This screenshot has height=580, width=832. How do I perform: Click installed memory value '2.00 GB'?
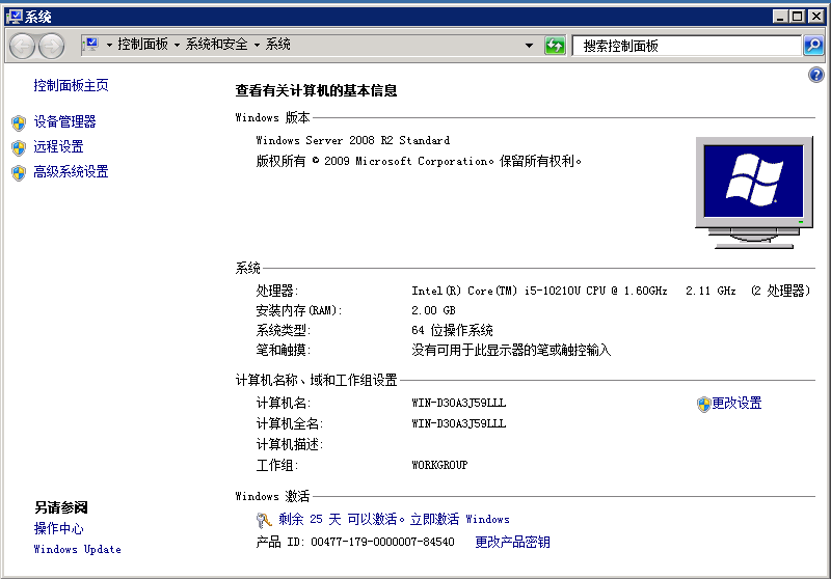(x=434, y=310)
